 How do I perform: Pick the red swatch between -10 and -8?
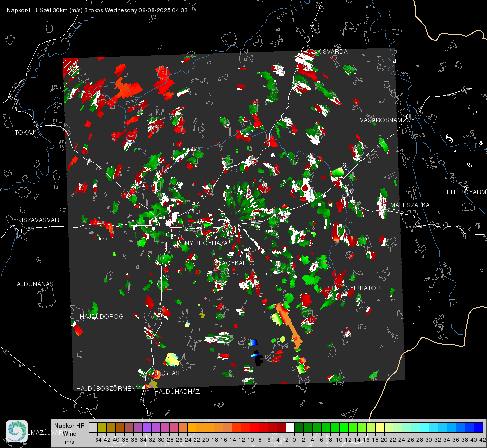coord(255,428)
